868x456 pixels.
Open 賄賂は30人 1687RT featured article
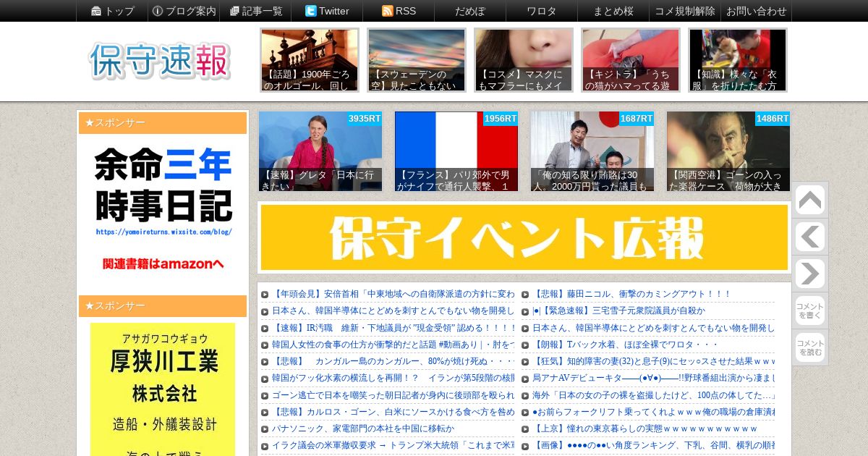[592, 151]
